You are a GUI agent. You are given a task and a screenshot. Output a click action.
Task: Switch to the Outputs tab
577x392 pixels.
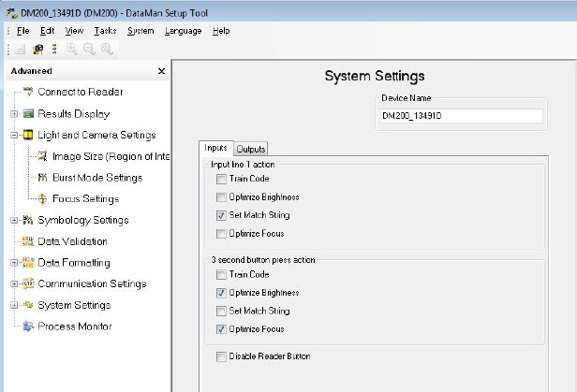pos(251,149)
